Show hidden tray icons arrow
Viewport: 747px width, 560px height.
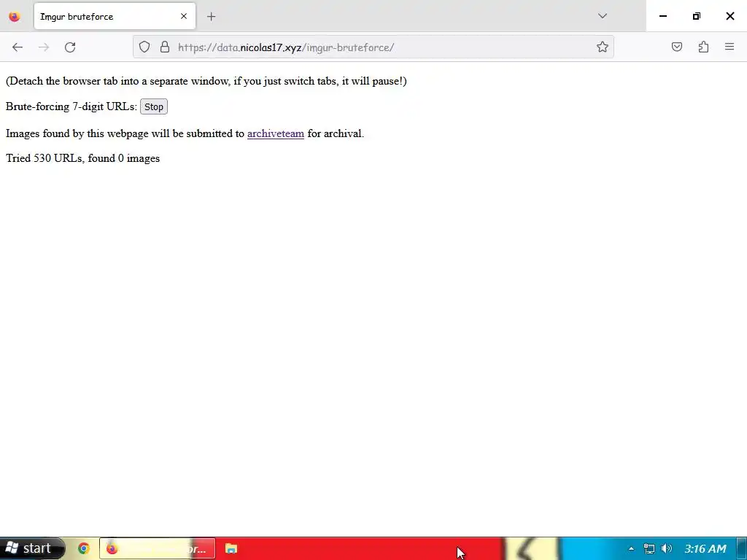631,548
